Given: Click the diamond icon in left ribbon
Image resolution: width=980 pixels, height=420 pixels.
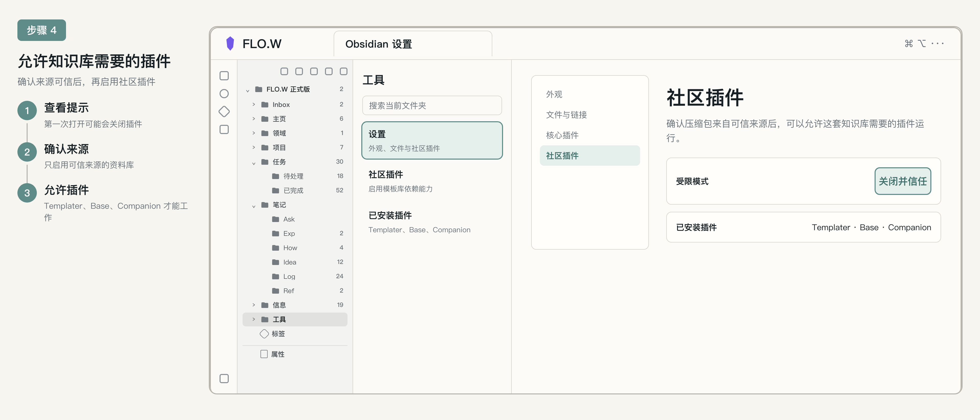Looking at the screenshot, I should coord(224,112).
